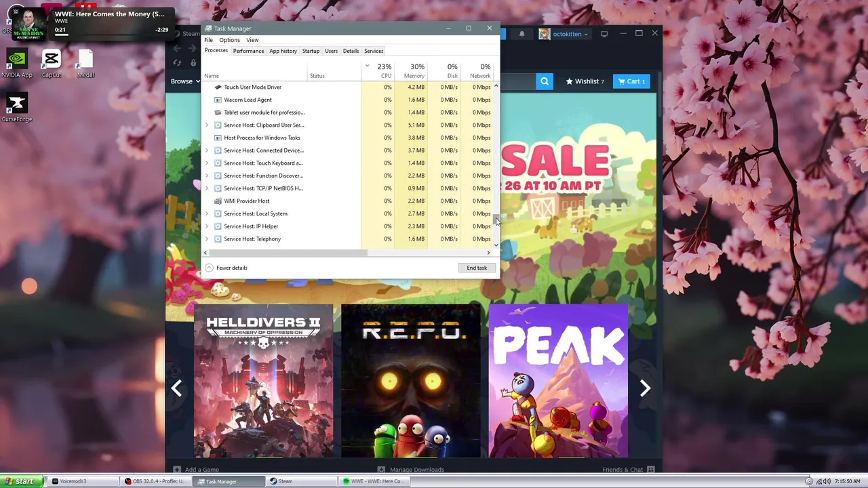Viewport: 868px width, 488px height.
Task: Click the Friends & Chat icon in Steam
Action: 651,469
